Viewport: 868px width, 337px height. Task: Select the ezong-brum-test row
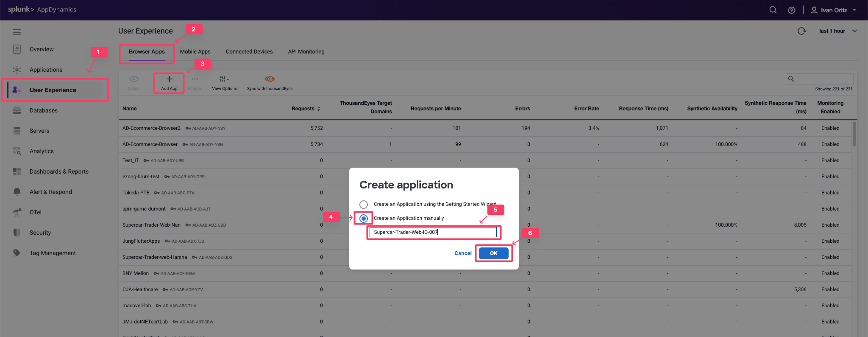pyautogui.click(x=485, y=177)
